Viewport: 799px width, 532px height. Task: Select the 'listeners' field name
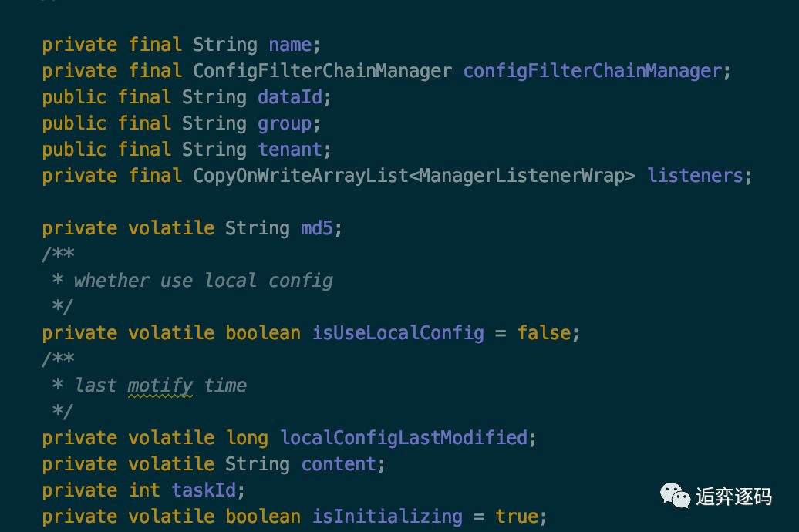pyautogui.click(x=695, y=176)
